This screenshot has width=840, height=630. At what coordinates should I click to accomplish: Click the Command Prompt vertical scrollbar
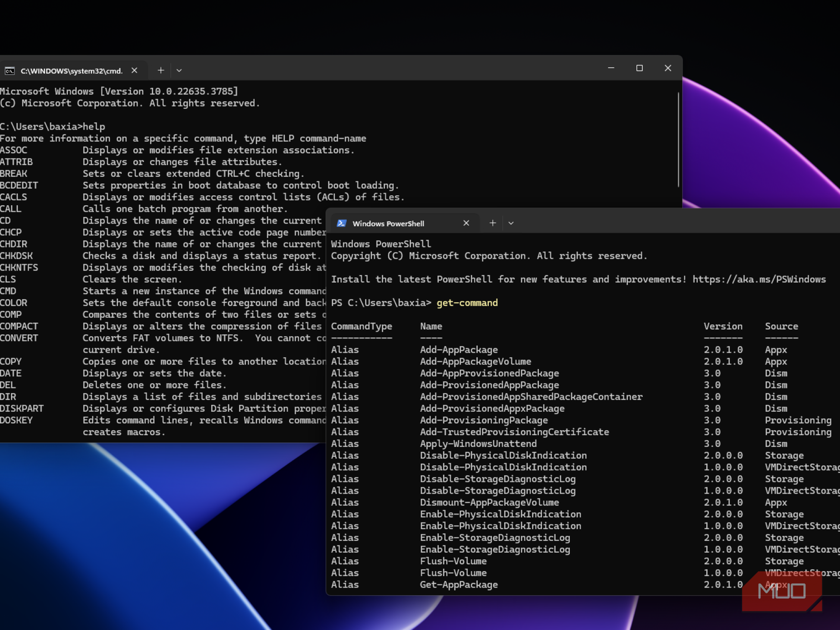pos(678,140)
